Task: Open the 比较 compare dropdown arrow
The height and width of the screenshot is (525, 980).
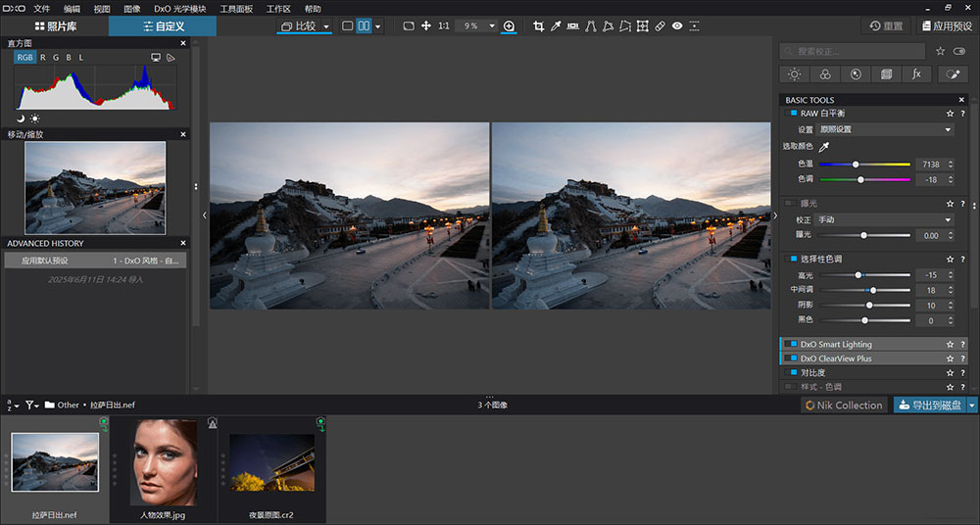Action: pyautogui.click(x=326, y=26)
